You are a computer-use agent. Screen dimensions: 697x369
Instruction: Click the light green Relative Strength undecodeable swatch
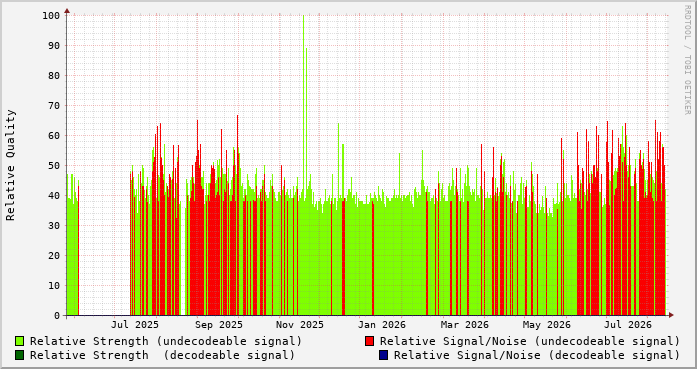tap(20, 341)
